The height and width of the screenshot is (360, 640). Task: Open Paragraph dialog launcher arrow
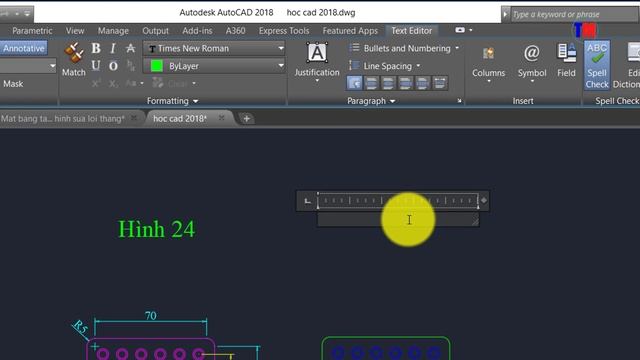pos(459,101)
